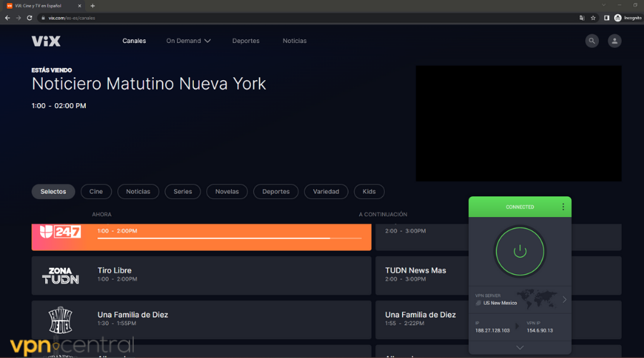Toggle the VPN power button off
This screenshot has height=358, width=644.
coord(520,251)
